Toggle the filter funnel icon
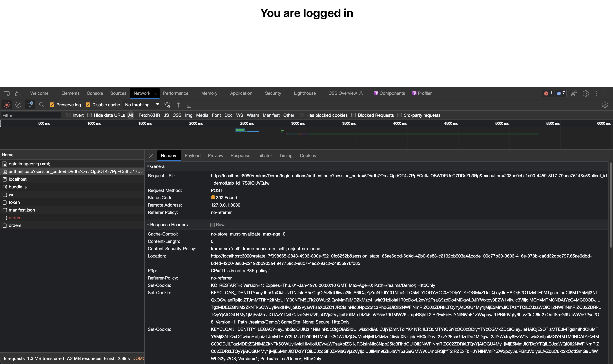This screenshot has width=613, height=364. 30,105
